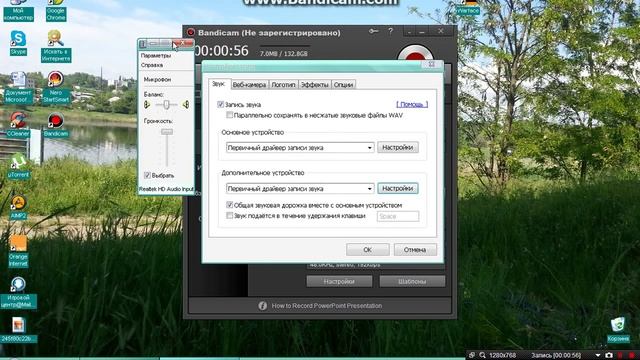This screenshot has width=640, height=360.
Task: Click the leftmost icon in the recording bar
Action: click(472, 356)
